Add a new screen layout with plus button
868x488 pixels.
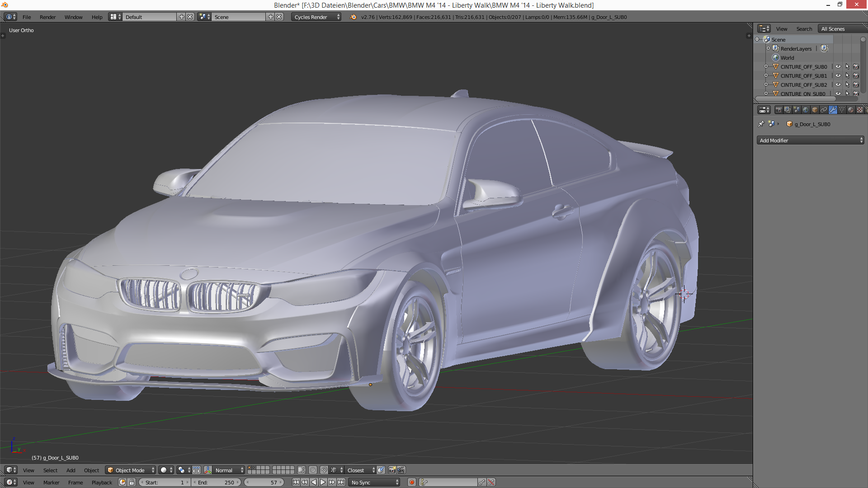point(182,17)
